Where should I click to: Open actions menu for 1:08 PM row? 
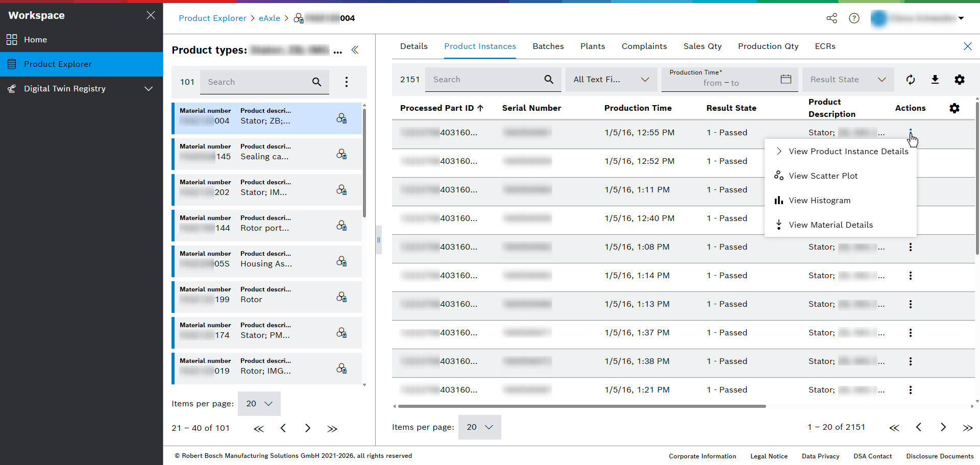[910, 247]
